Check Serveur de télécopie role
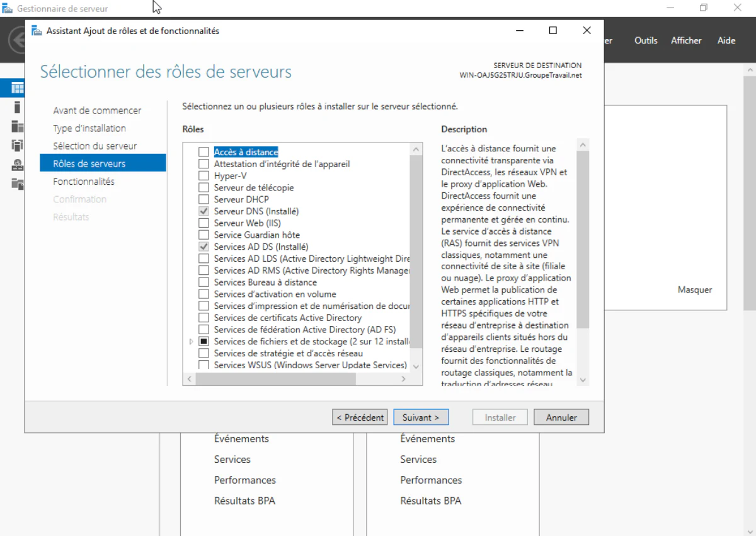 [x=203, y=187]
